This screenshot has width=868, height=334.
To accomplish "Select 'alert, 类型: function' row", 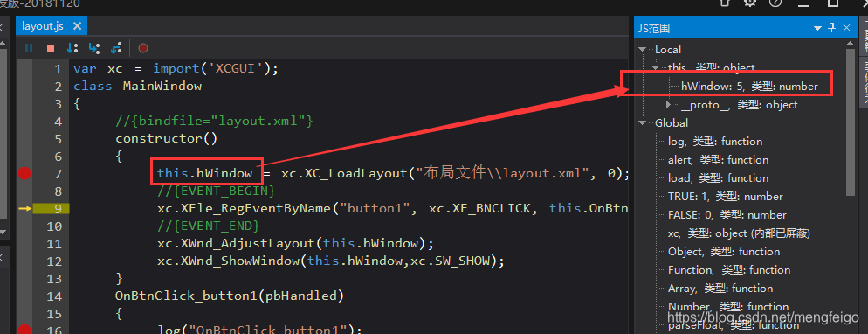I will coord(718,159).
